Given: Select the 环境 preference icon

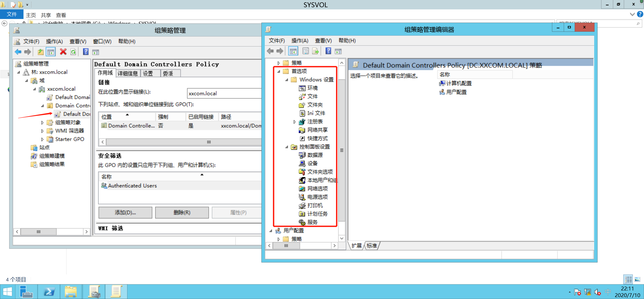Looking at the screenshot, I should [x=302, y=88].
